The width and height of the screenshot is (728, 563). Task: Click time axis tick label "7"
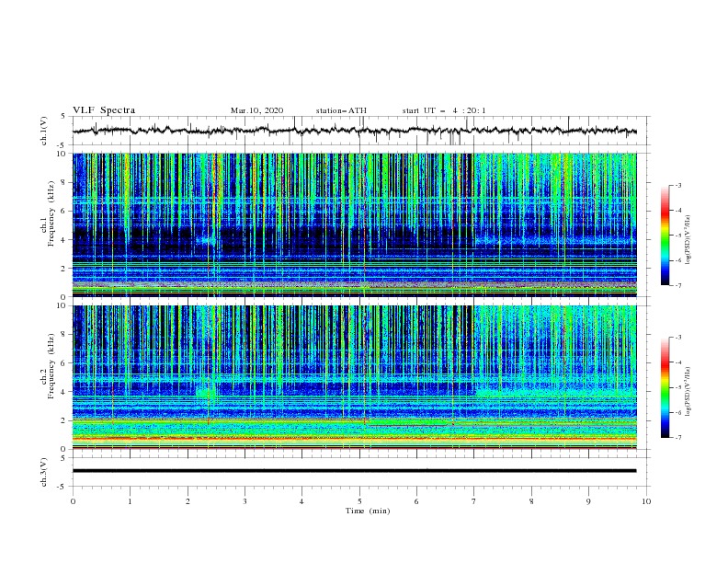[474, 501]
